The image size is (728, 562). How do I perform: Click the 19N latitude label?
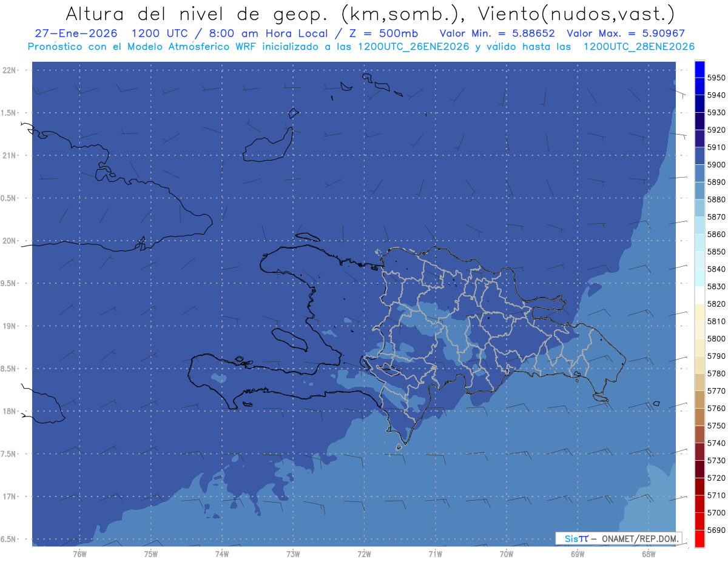[10, 326]
